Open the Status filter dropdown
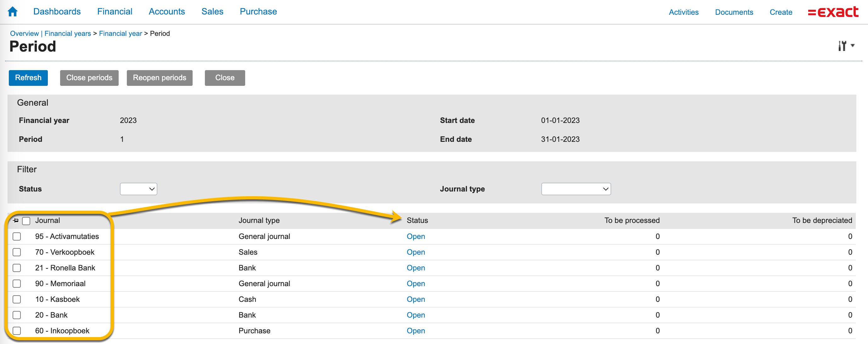Image resolution: width=868 pixels, height=344 pixels. tap(138, 189)
